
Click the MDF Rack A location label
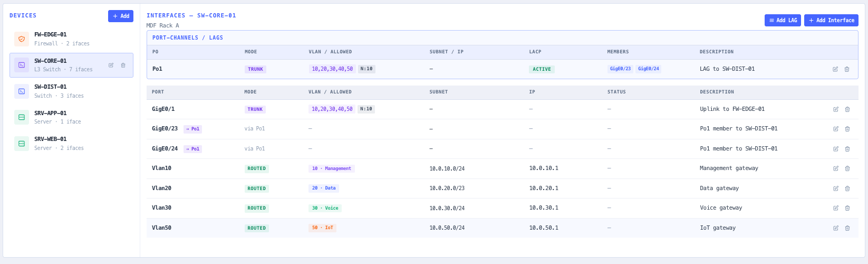click(x=163, y=25)
